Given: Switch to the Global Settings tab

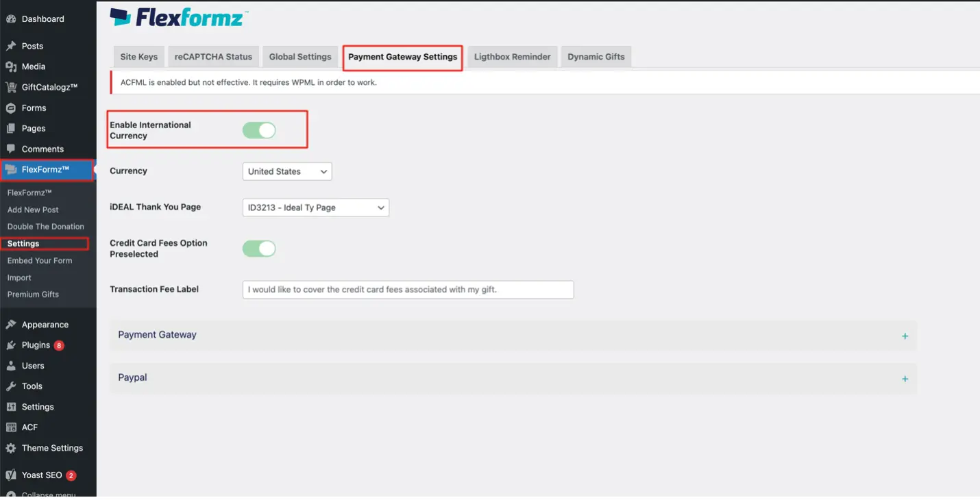Looking at the screenshot, I should (299, 57).
